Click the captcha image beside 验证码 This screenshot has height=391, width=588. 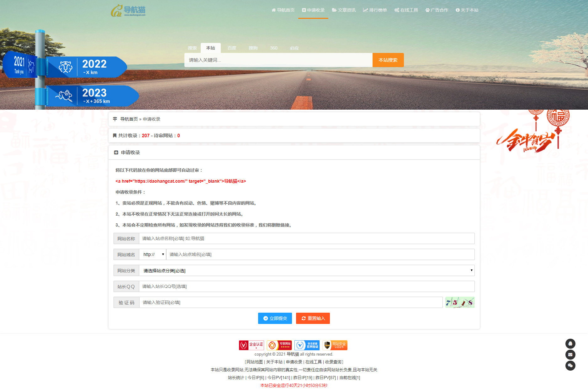pos(460,302)
